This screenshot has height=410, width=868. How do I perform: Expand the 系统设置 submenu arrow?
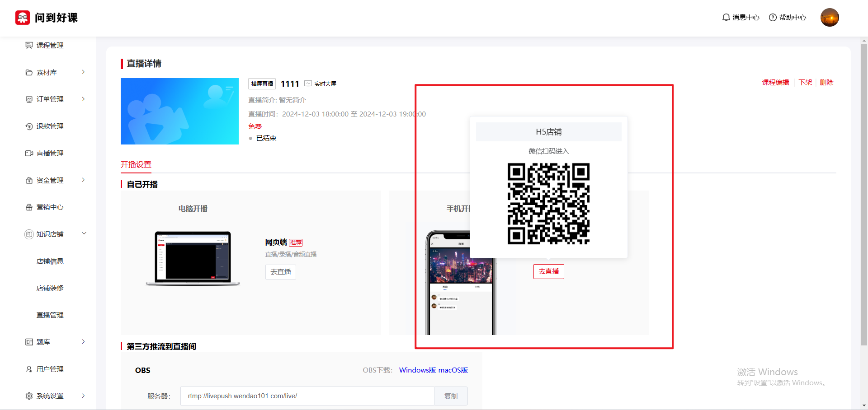pyautogui.click(x=83, y=396)
